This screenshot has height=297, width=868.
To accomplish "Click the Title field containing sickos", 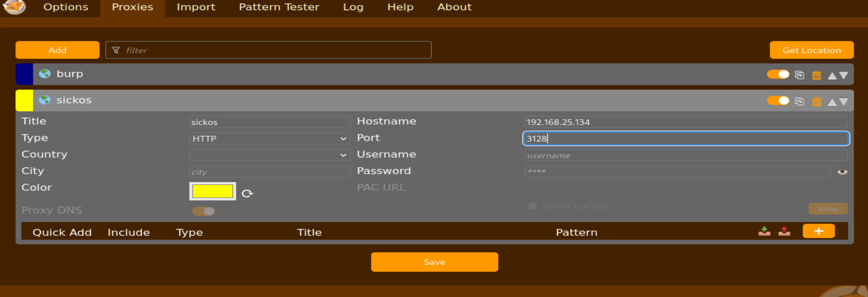I will coord(270,122).
